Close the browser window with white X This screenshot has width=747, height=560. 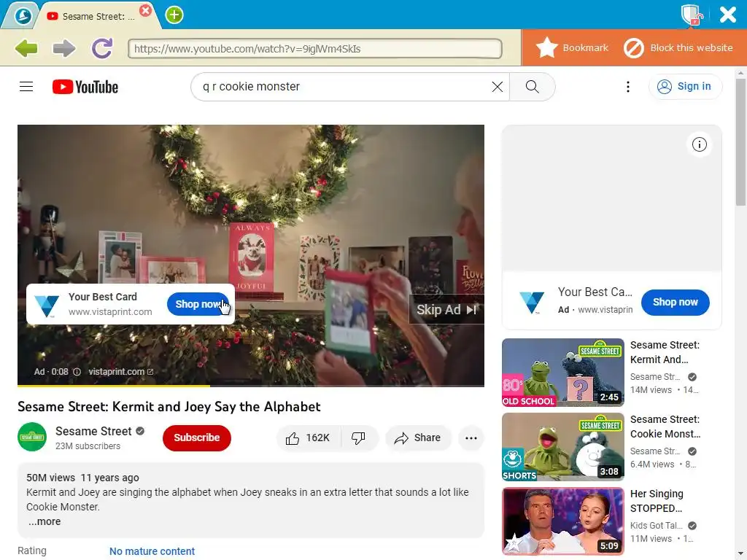tap(727, 15)
